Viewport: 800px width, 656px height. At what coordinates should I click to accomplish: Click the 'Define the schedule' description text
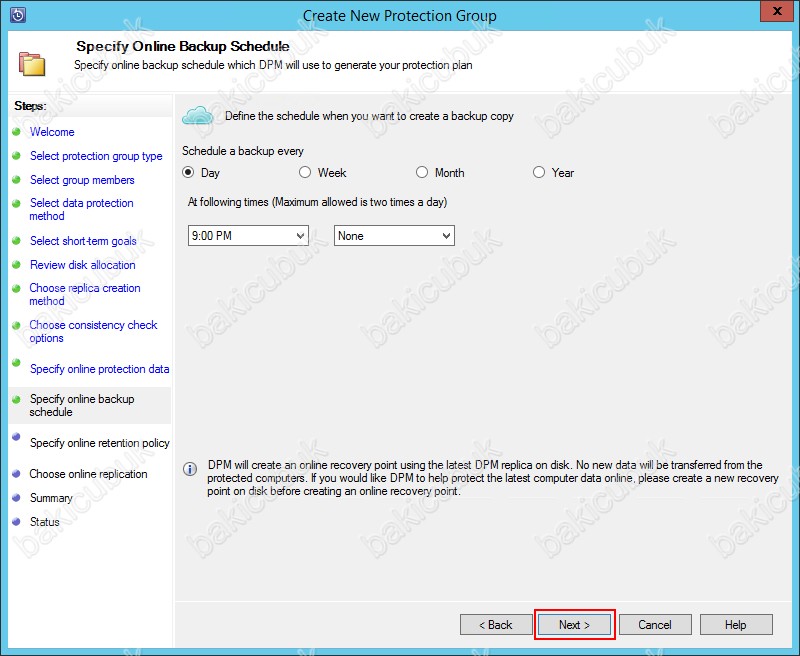(x=369, y=116)
